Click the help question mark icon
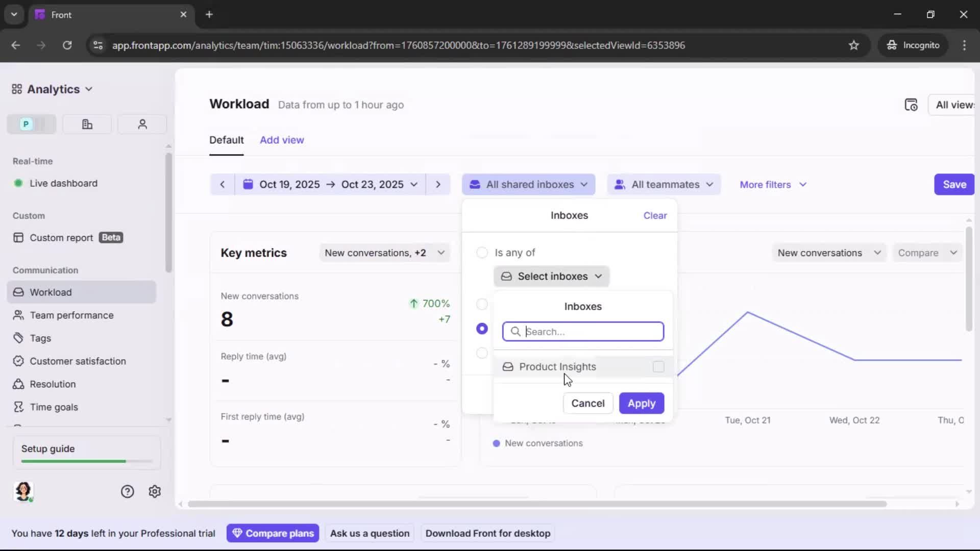 (x=127, y=491)
